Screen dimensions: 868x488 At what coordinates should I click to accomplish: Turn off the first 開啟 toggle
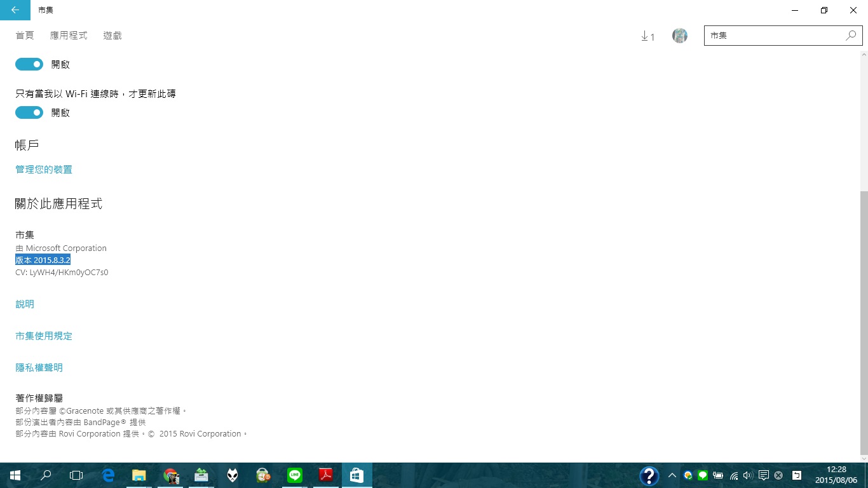(x=29, y=64)
